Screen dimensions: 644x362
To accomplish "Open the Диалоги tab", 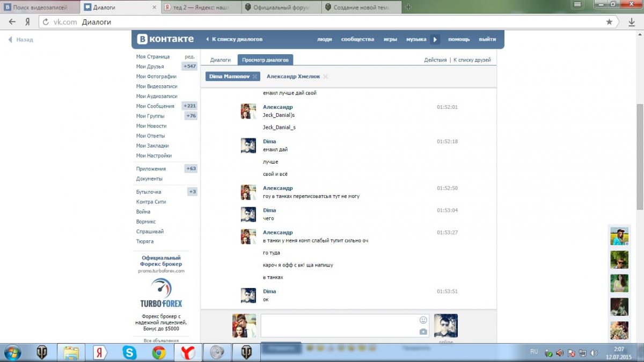I will click(x=220, y=60).
